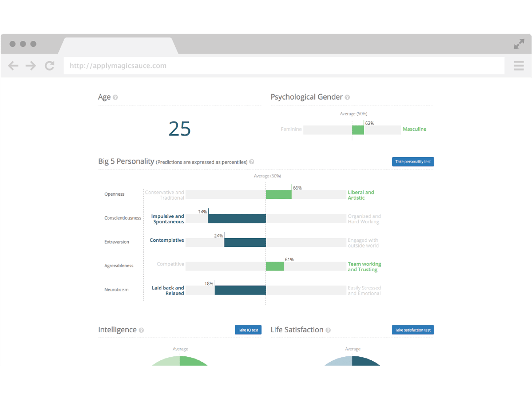Screen dimensions: 532x395
Task: Click the dark Conscientiousness 14% bar
Action: 237,218
